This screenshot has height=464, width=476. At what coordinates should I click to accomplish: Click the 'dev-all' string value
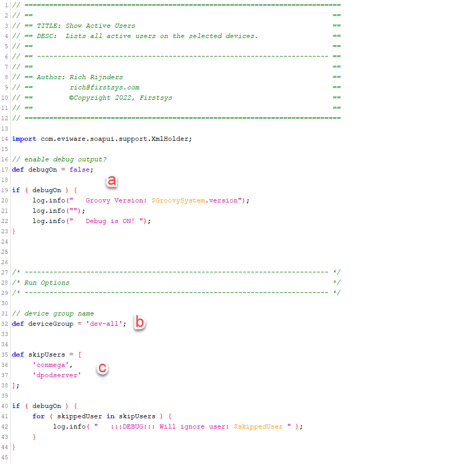pos(104,324)
